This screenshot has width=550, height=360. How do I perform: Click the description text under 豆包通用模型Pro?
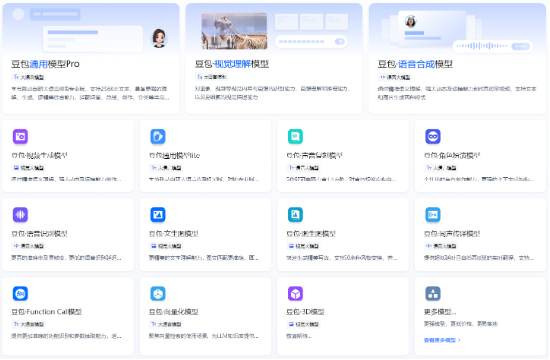point(90,93)
